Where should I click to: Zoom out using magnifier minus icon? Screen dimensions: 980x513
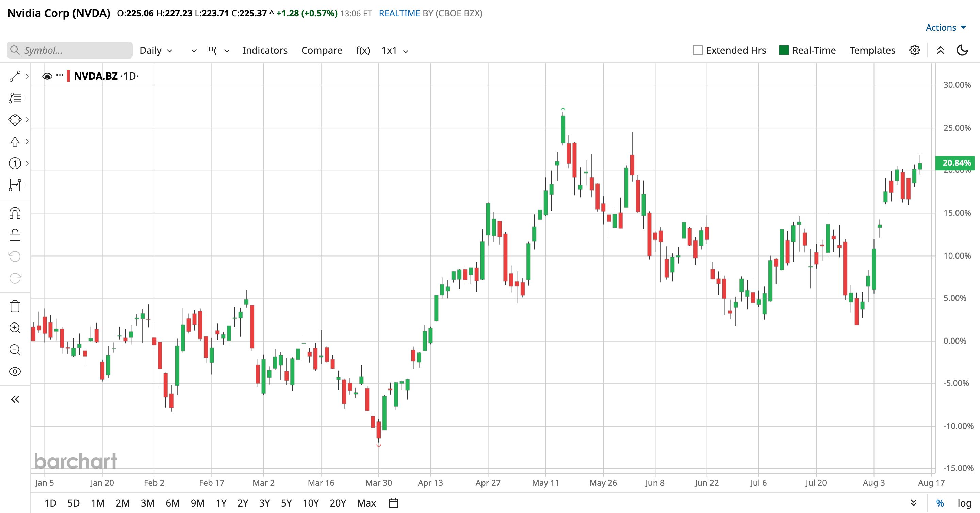pyautogui.click(x=15, y=349)
